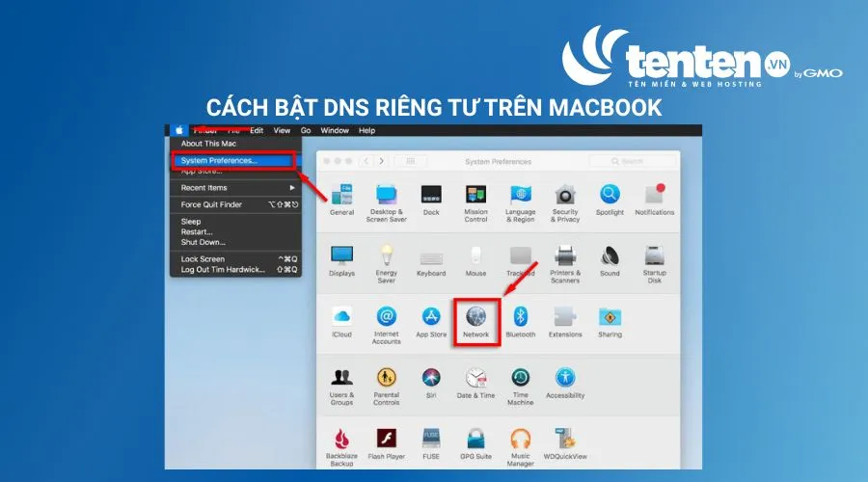Choose Shut Down from Apple menu
868x482 pixels.
[x=203, y=242]
